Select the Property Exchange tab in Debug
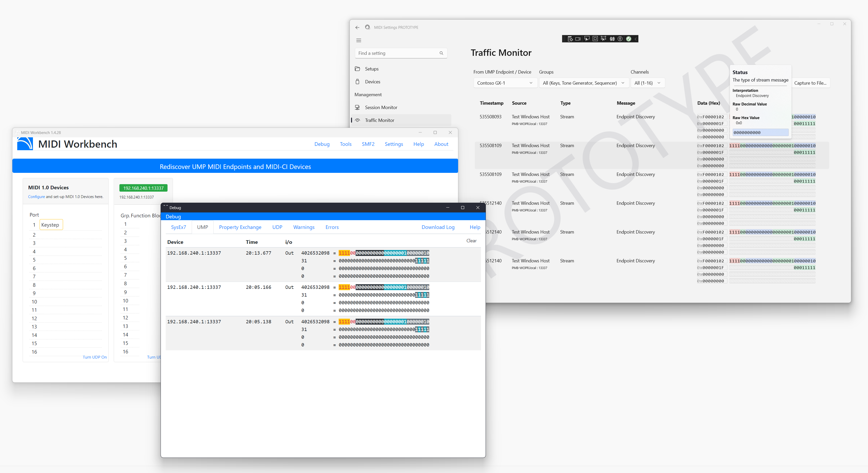This screenshot has width=868, height=473. pos(240,227)
